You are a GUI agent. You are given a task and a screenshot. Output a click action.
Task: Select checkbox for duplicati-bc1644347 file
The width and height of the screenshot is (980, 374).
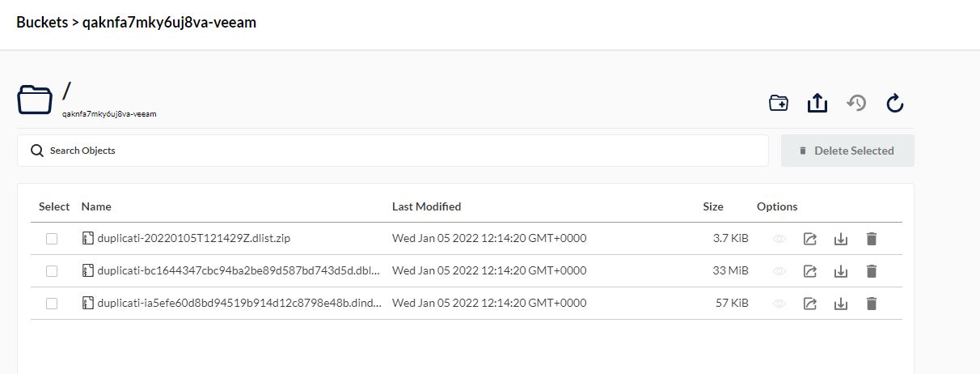point(52,271)
